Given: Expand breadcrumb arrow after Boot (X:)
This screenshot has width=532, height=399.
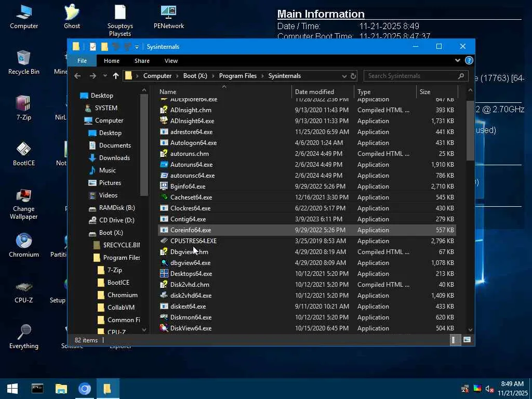Looking at the screenshot, I should pyautogui.click(x=213, y=76).
